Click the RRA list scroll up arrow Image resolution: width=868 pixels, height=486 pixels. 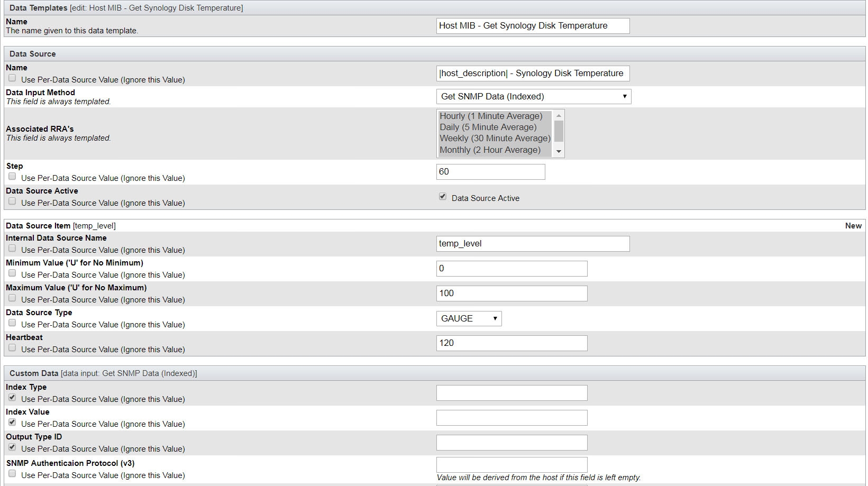(x=559, y=115)
